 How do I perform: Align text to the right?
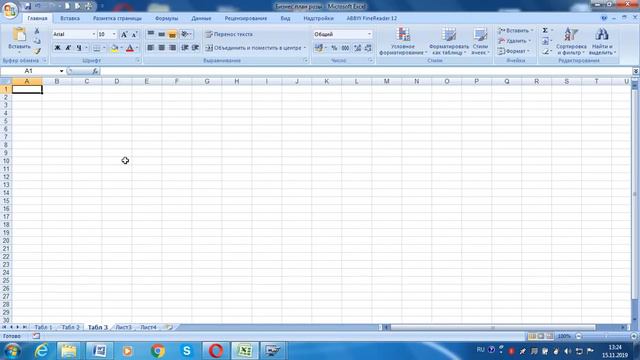(x=172, y=48)
